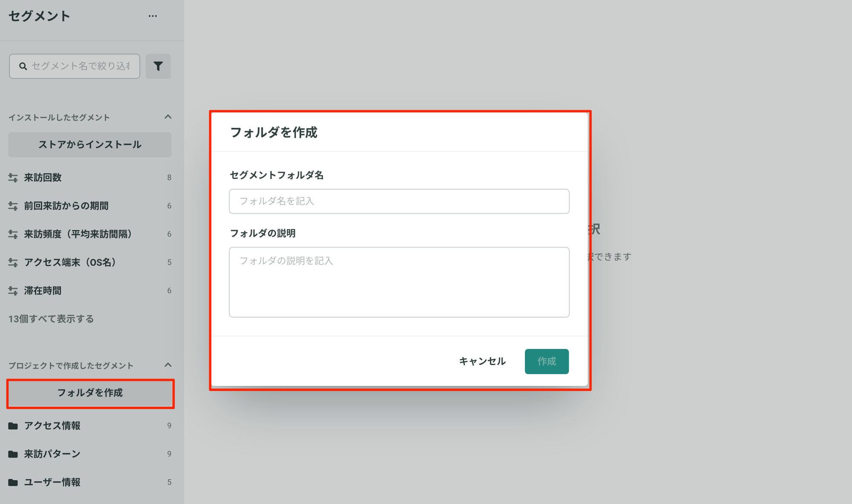The height and width of the screenshot is (504, 852).
Task: Select the 来訪頻度（平均来訪間隔） segment
Action: click(90, 234)
